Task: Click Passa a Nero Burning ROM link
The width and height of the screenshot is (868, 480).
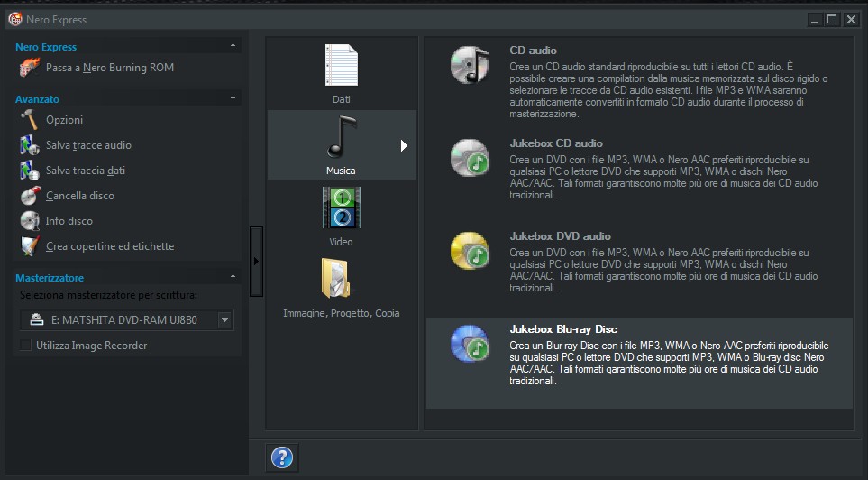Action: (110, 68)
